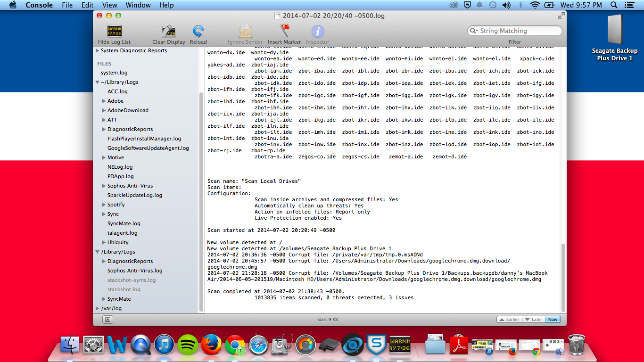Viewport: 644px width, 362px height.
Task: Click the Sophos menu bar status icon
Action: (467, 5)
